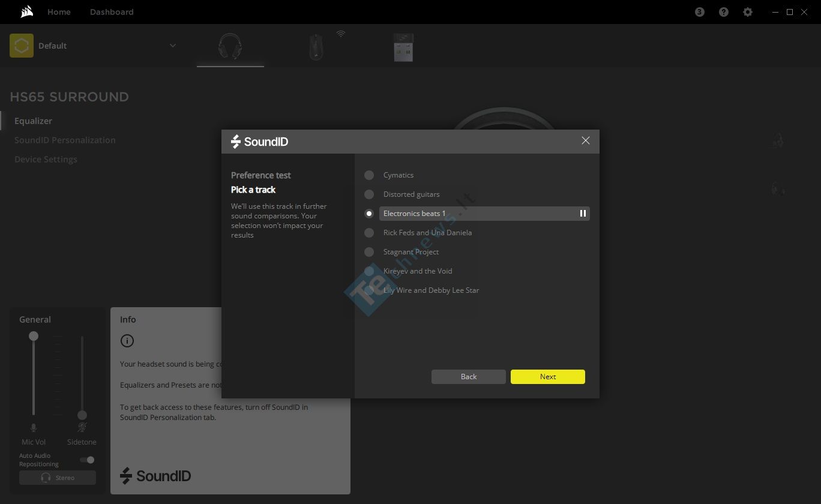The width and height of the screenshot is (821, 504).
Task: Open the settings gear icon
Action: 748,12
